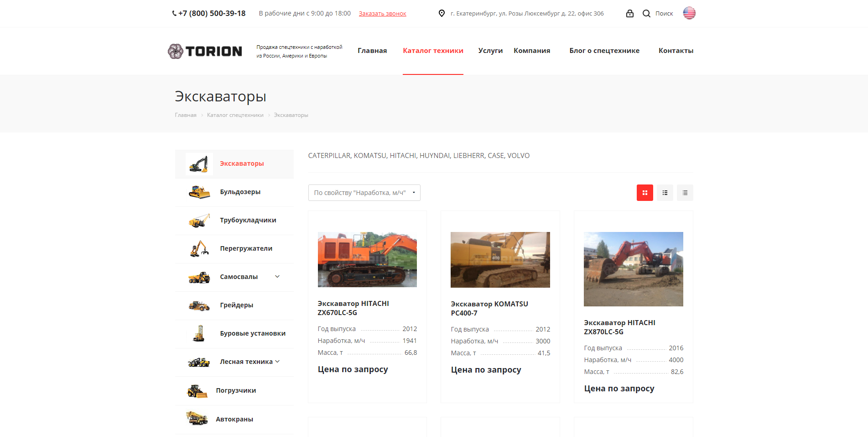Open the Компания menu item
This screenshot has height=437, width=868.
[x=532, y=51]
